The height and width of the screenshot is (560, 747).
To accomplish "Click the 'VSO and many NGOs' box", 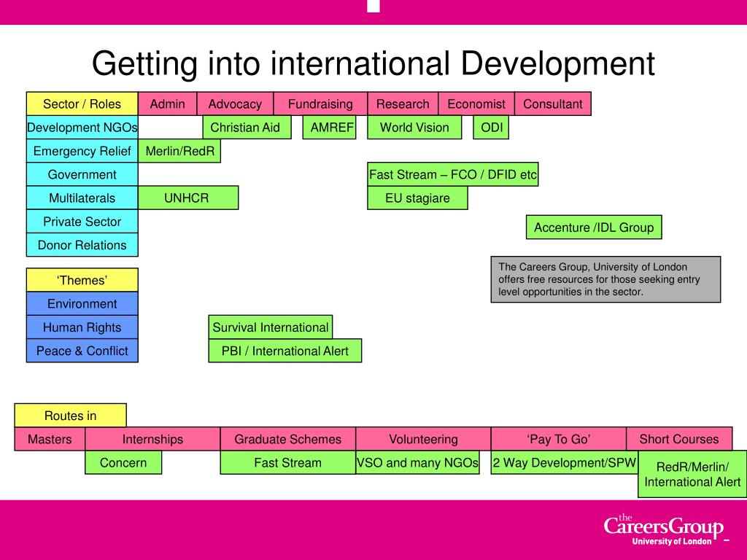I will coord(417,462).
